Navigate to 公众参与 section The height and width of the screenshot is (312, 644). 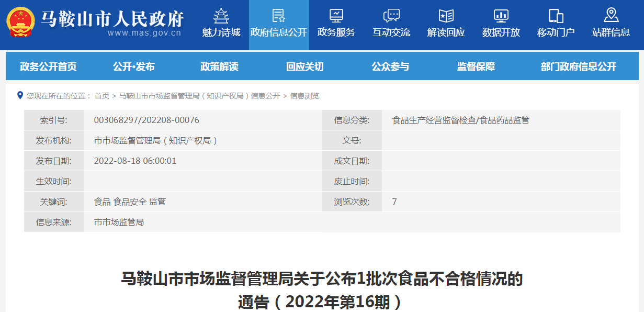[390, 66]
